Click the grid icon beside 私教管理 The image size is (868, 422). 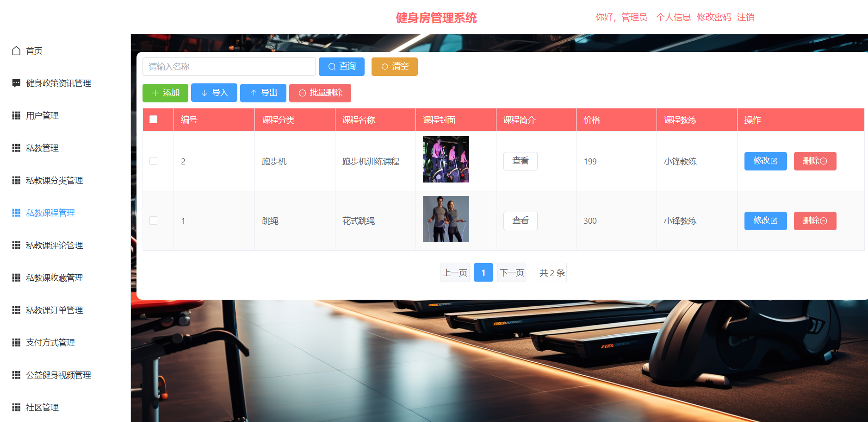[16, 148]
